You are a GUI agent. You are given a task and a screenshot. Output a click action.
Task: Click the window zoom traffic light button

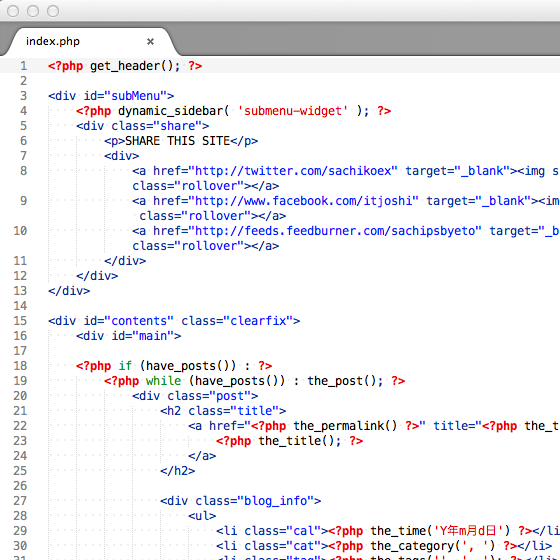[x=53, y=11]
